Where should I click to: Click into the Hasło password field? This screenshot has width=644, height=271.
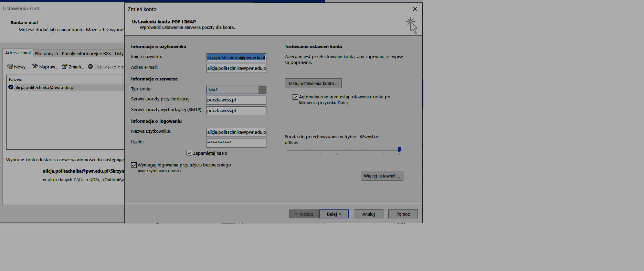[x=236, y=143]
